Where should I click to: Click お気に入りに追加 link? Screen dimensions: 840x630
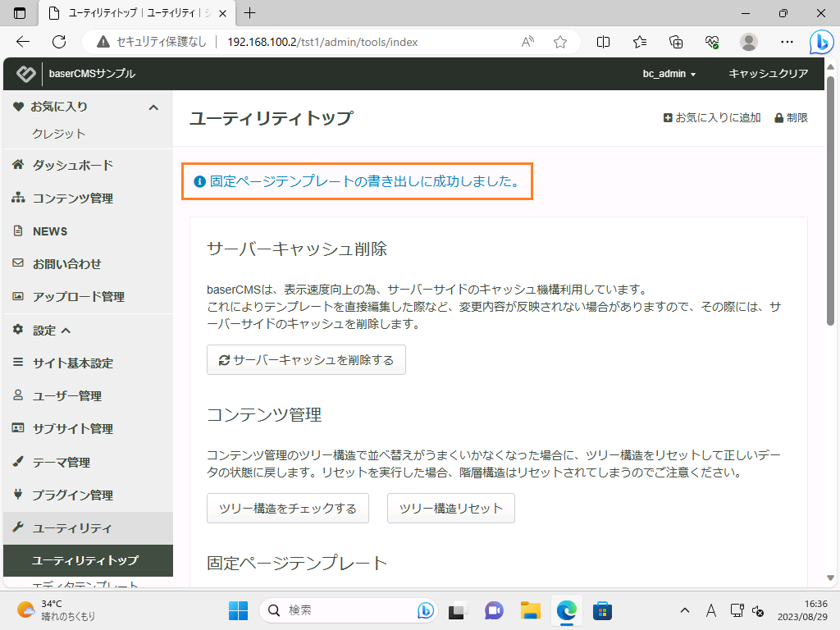click(712, 118)
